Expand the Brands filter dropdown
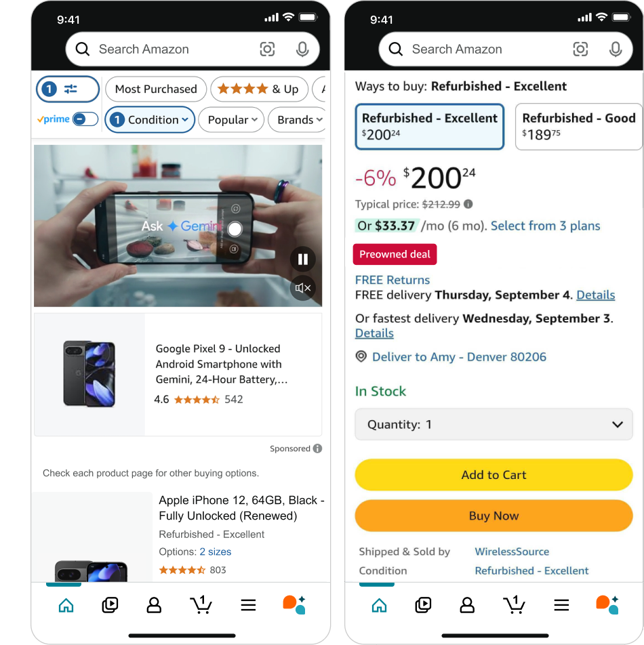This screenshot has width=644, height=645. click(298, 120)
